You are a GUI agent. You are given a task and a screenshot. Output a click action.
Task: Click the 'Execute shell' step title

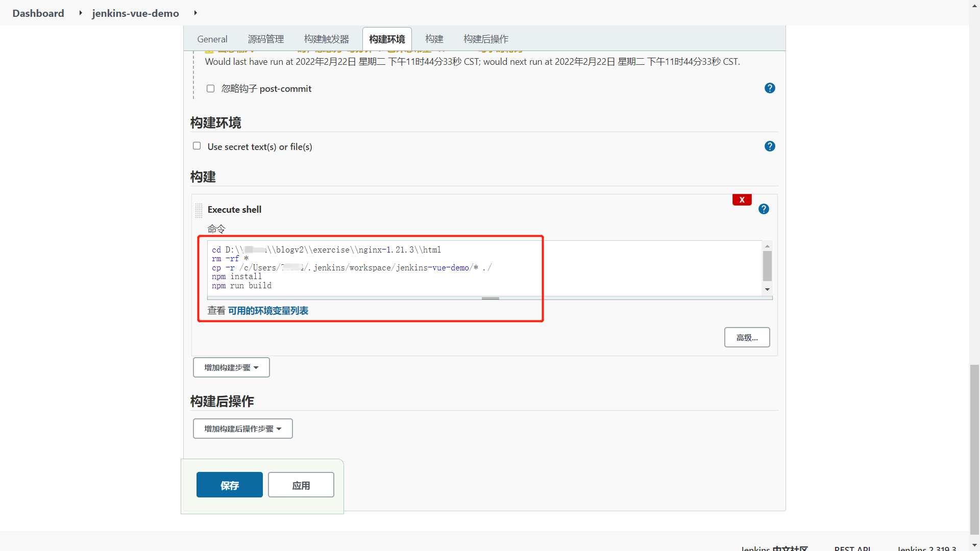tap(234, 210)
